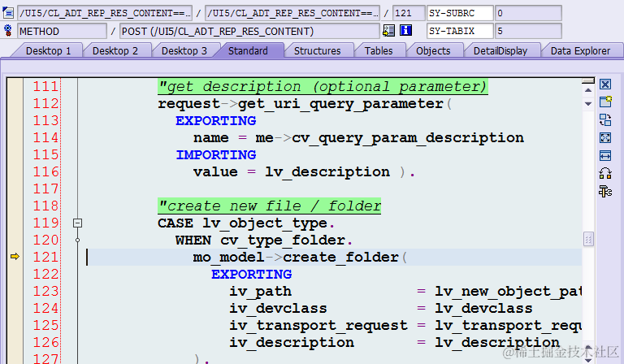Click the SY-SUBRC field label
This screenshot has height=364, width=624.
460,13
